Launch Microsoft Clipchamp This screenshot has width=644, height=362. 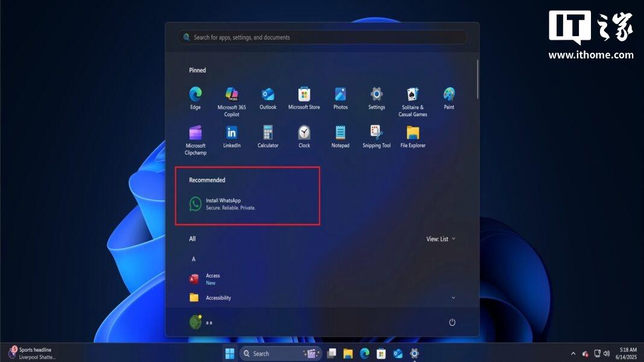(195, 140)
